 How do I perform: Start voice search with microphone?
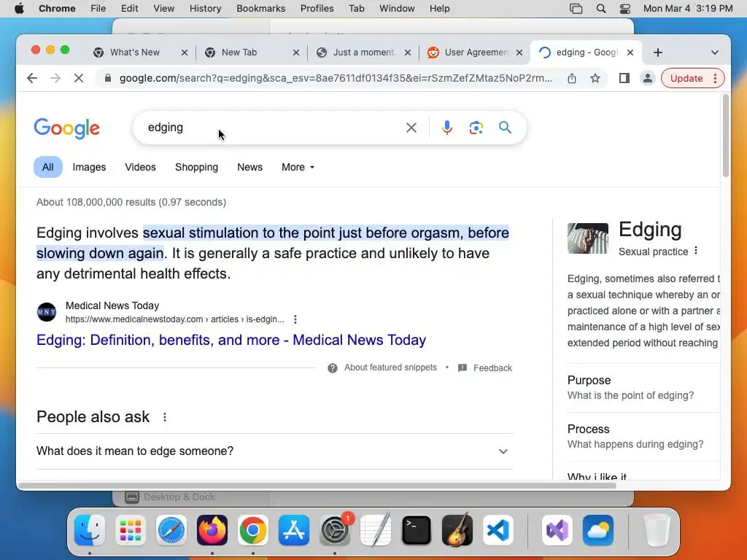click(447, 128)
